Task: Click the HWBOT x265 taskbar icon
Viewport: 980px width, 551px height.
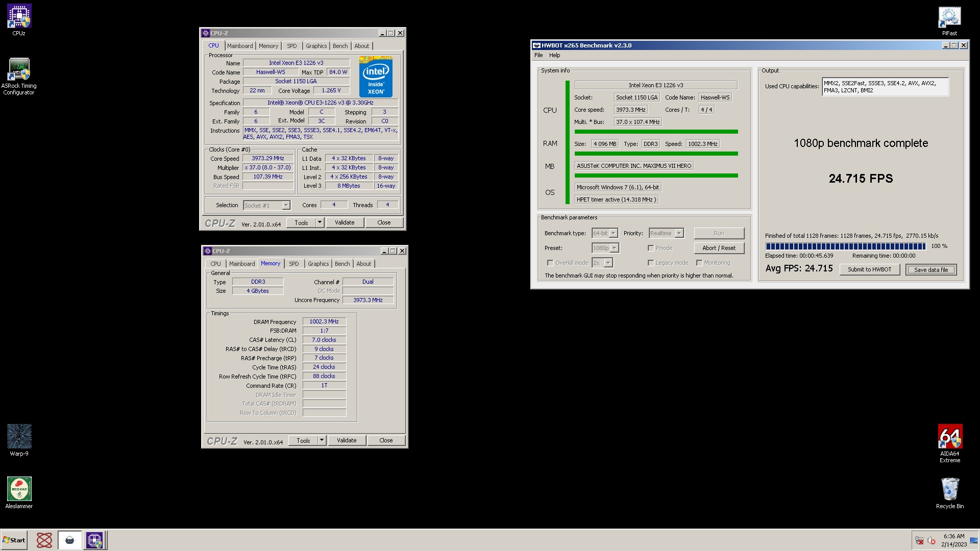Action: click(x=69, y=540)
